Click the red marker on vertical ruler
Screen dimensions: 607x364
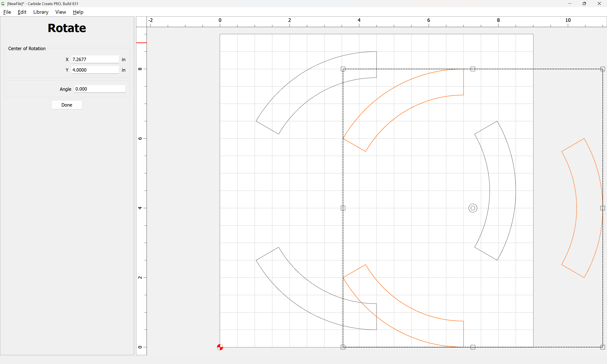tap(141, 43)
